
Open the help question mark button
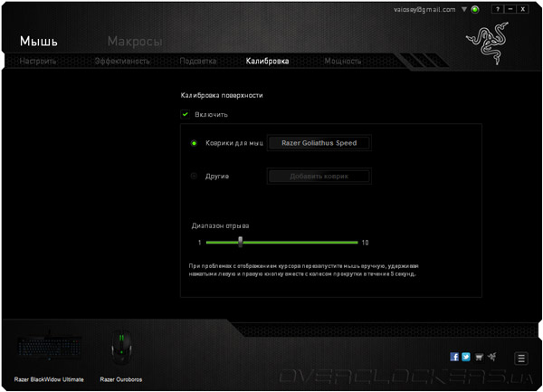498,9
